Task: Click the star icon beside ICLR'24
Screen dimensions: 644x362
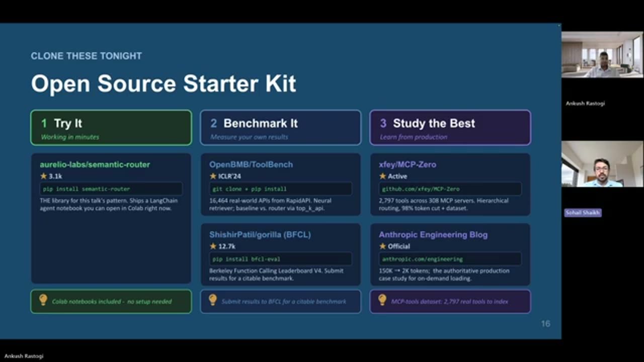Action: pyautogui.click(x=213, y=176)
